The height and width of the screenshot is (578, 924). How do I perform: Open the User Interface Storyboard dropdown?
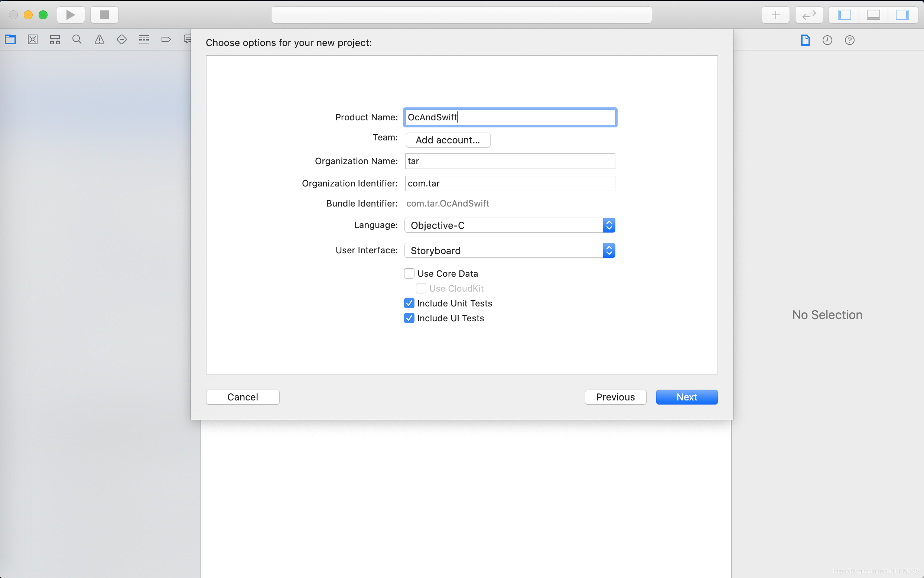click(x=510, y=250)
